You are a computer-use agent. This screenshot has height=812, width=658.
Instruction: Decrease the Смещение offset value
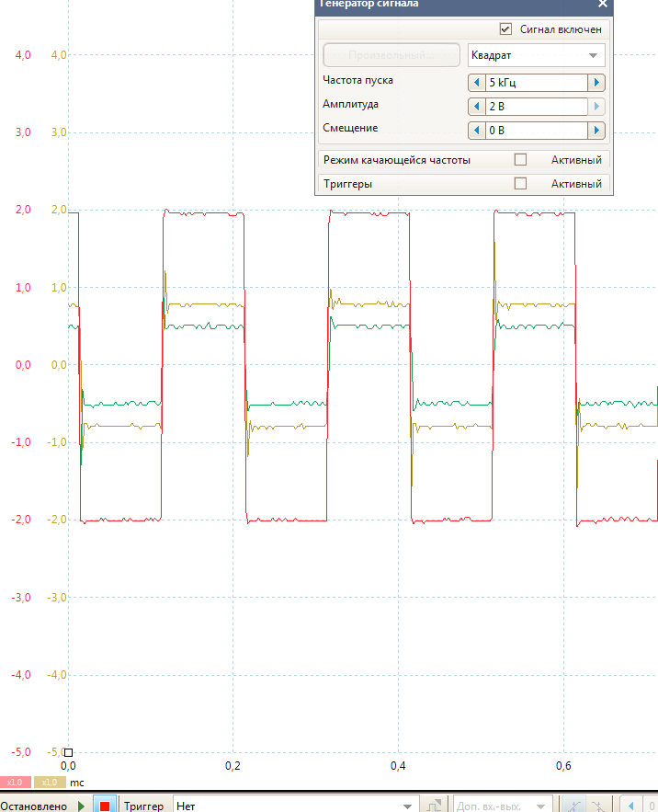pyautogui.click(x=476, y=131)
